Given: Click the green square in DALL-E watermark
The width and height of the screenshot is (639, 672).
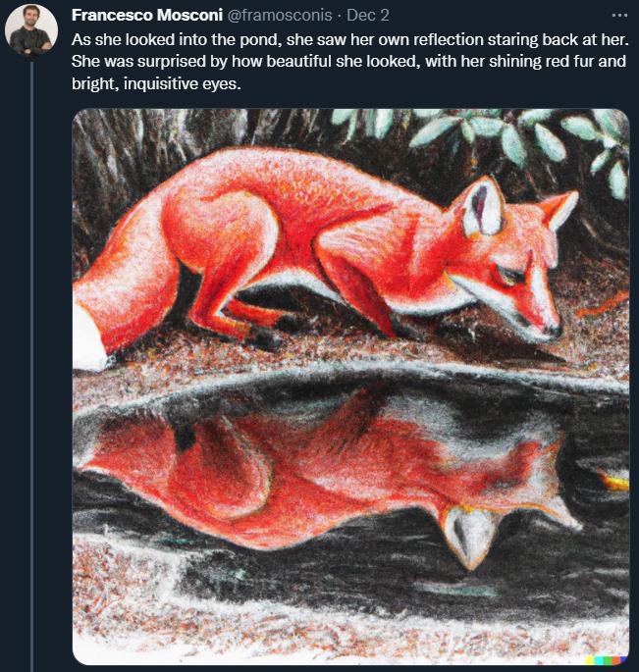Looking at the screenshot, I should (x=607, y=659).
